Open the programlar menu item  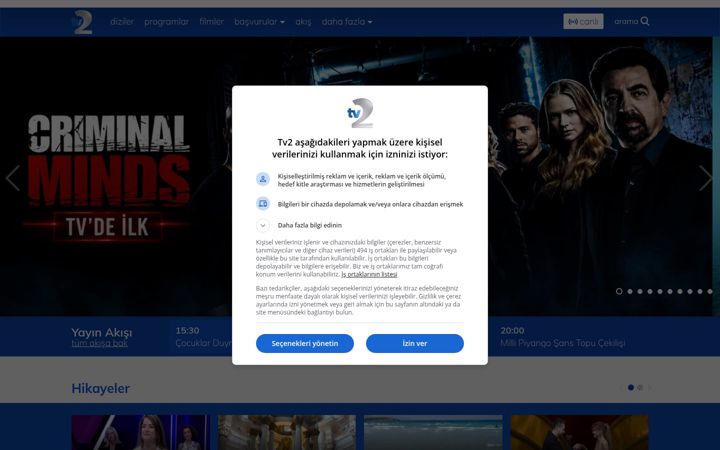[x=166, y=22]
